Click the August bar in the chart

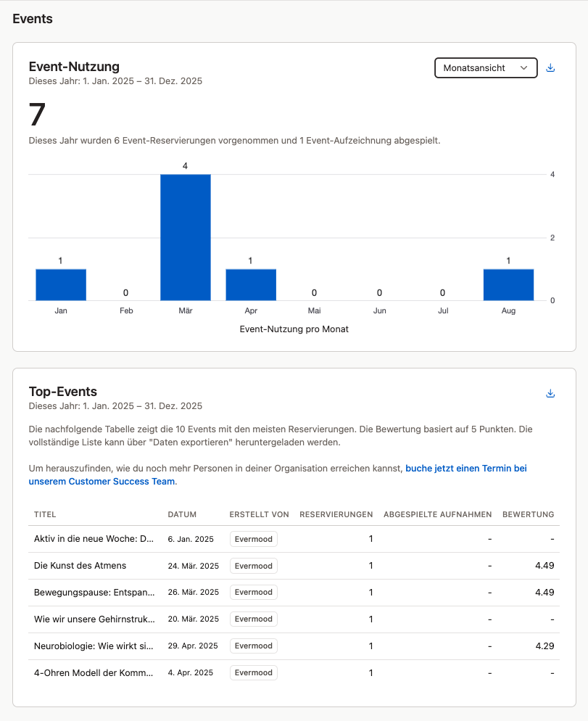click(x=508, y=284)
